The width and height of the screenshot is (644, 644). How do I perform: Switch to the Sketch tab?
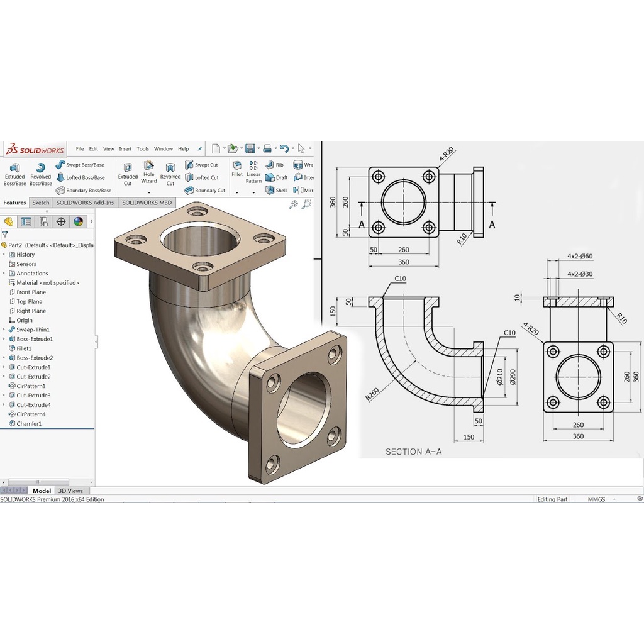tap(40, 203)
